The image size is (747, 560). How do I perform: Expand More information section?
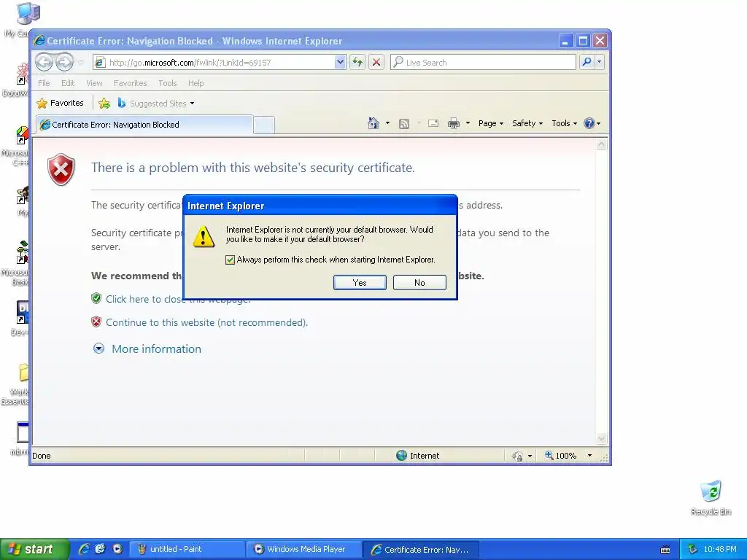point(147,349)
